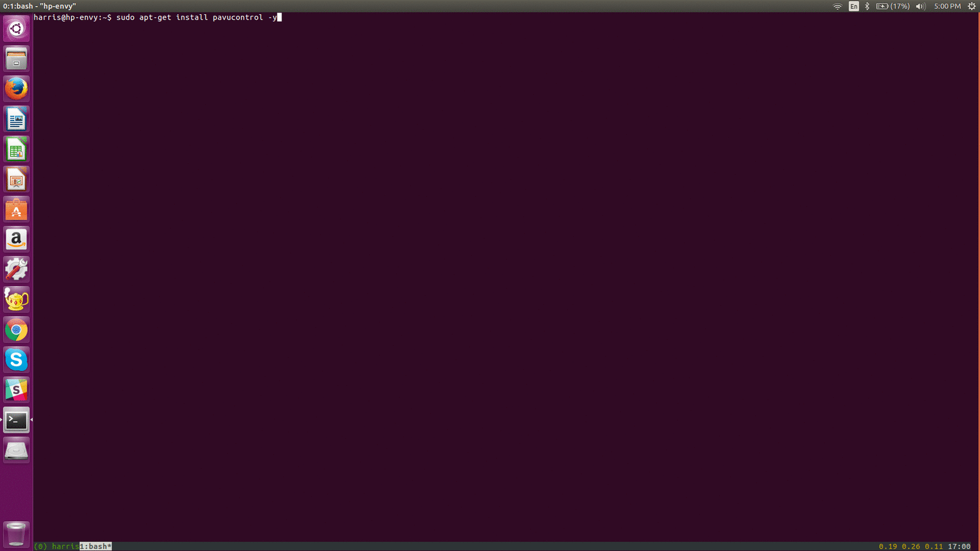The height and width of the screenshot is (551, 980).
Task: Open the Wi-Fi network indicator
Action: point(837,6)
